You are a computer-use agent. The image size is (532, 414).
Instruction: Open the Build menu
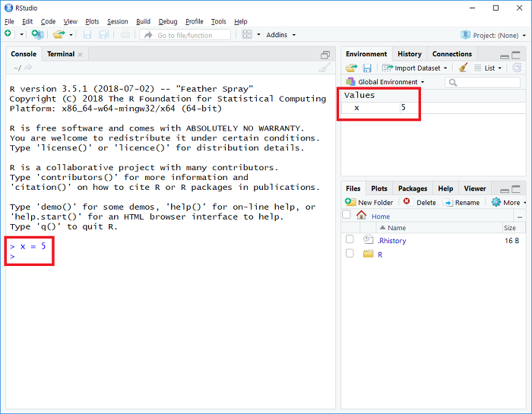pos(143,21)
